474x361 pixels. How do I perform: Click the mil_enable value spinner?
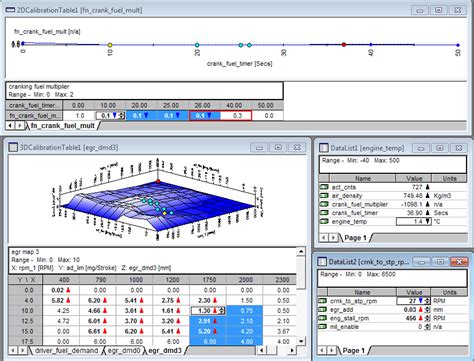tap(428, 327)
